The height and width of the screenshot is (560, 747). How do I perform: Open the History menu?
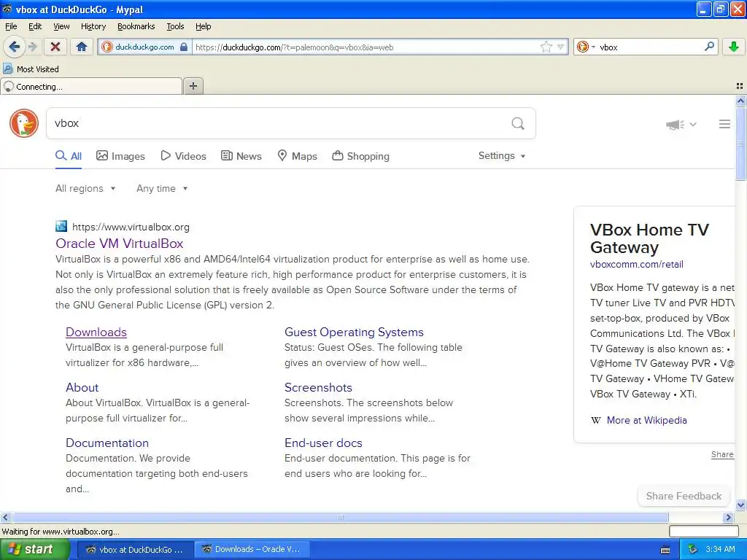(x=93, y=26)
